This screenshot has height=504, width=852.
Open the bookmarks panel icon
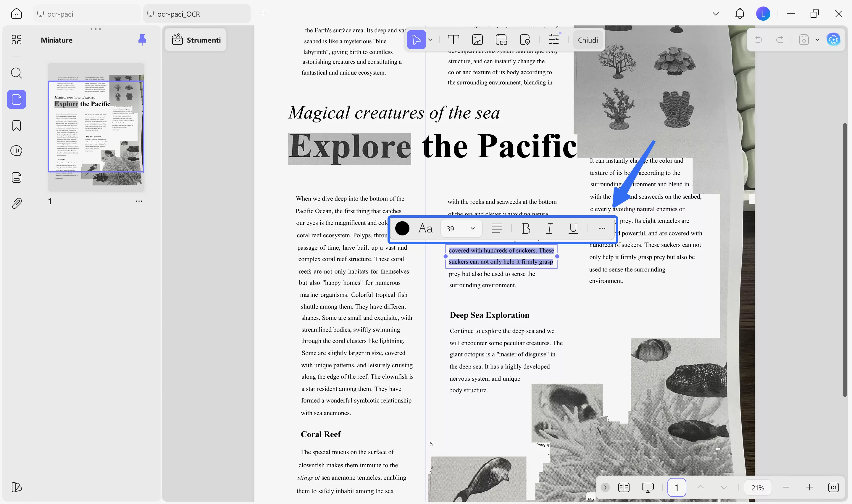tap(16, 126)
